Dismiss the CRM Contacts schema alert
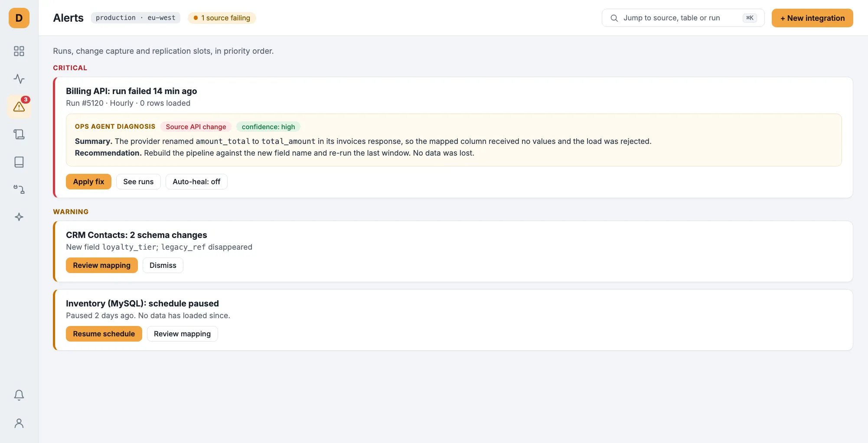This screenshot has height=443, width=868. [x=163, y=265]
